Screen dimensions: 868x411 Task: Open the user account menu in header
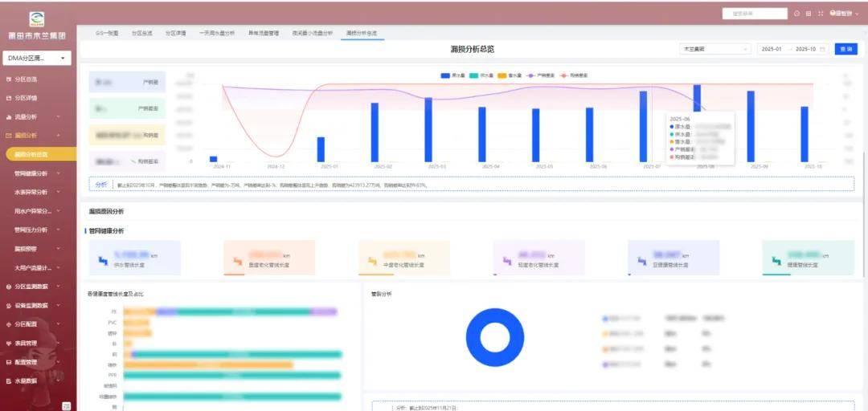point(842,14)
